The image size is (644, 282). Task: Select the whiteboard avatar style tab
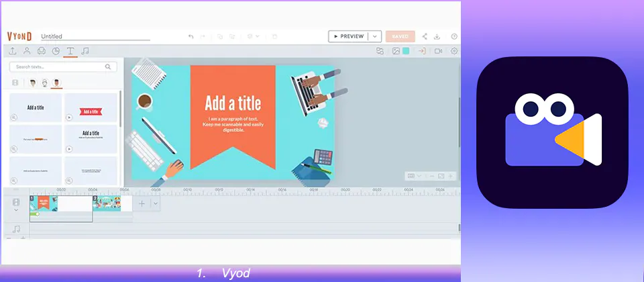(x=45, y=83)
